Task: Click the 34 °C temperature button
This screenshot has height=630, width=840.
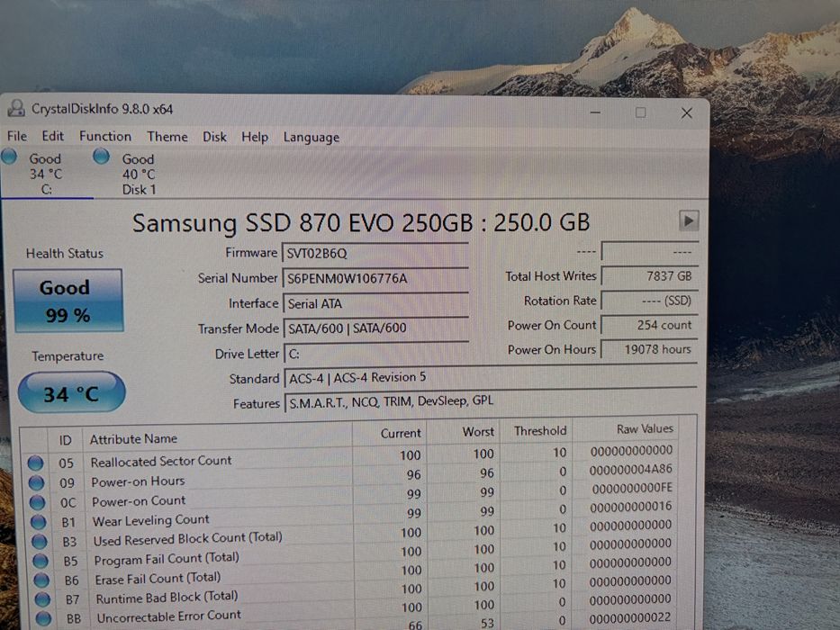Action: pos(71,393)
